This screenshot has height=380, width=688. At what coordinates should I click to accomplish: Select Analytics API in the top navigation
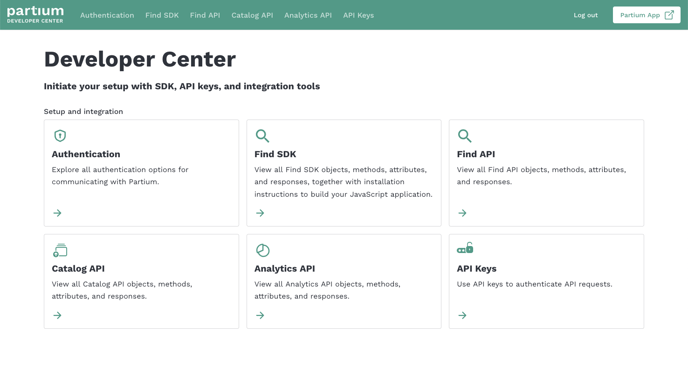(308, 15)
